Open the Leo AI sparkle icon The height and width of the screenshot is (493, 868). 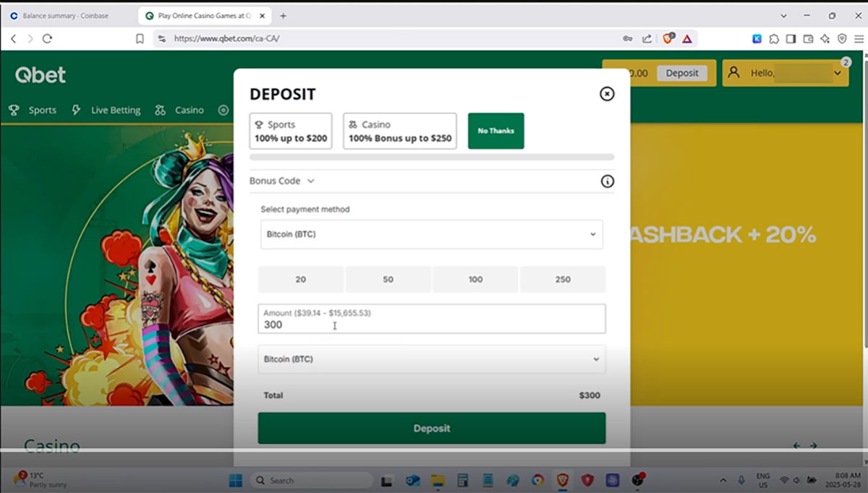click(825, 39)
